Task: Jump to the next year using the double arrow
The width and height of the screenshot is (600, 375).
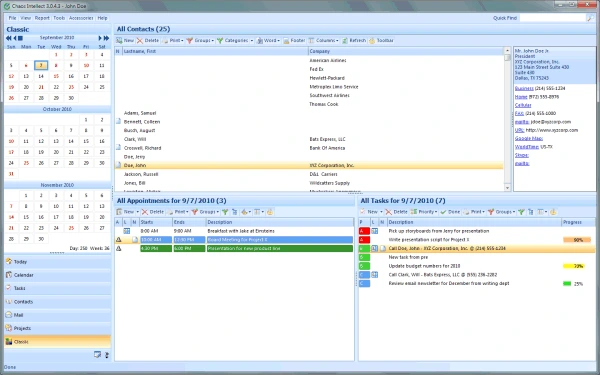Action: (x=106, y=38)
